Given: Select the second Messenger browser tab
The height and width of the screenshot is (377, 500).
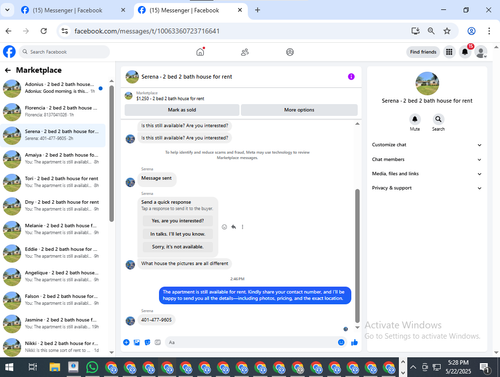Looking at the screenshot, I should pos(189,10).
